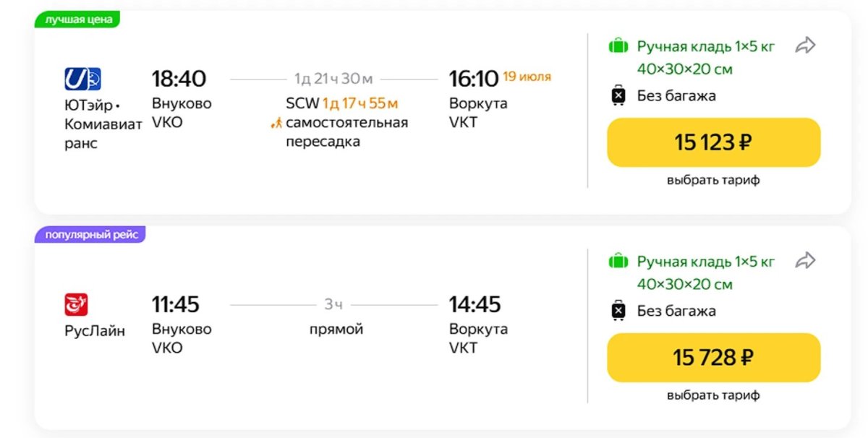Share the UTair 18:40 flight
The width and height of the screenshot is (868, 438).
[805, 46]
